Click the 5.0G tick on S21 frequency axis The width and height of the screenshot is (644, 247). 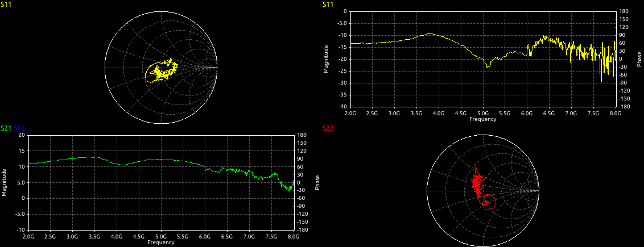(160, 237)
